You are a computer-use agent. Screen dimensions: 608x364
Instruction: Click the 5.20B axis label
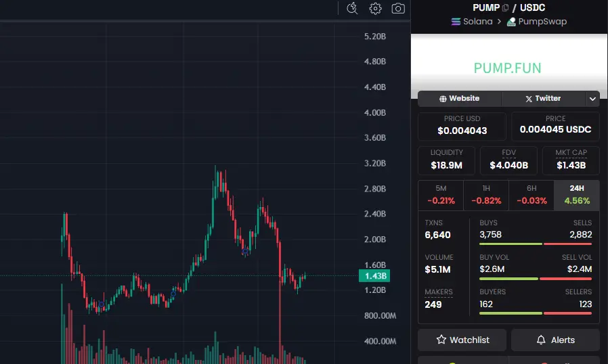(x=375, y=37)
